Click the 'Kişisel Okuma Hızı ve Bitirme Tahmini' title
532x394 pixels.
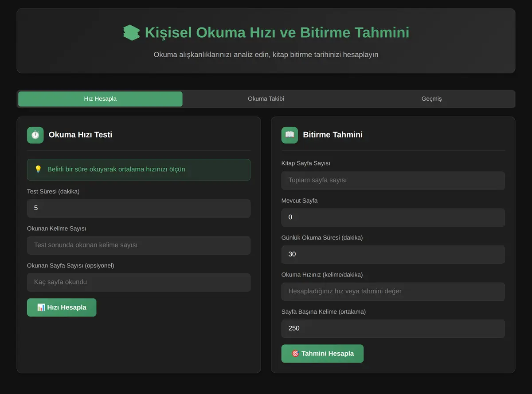(277, 33)
